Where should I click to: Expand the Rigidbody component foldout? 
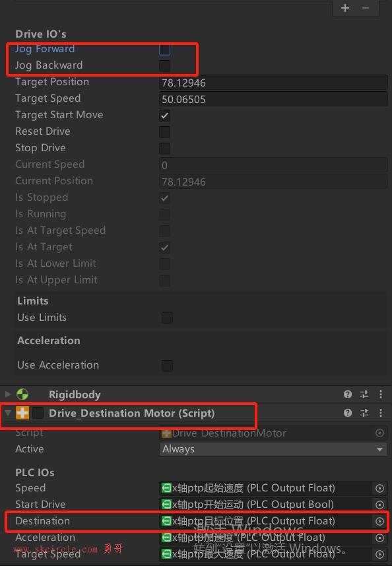(x=8, y=394)
